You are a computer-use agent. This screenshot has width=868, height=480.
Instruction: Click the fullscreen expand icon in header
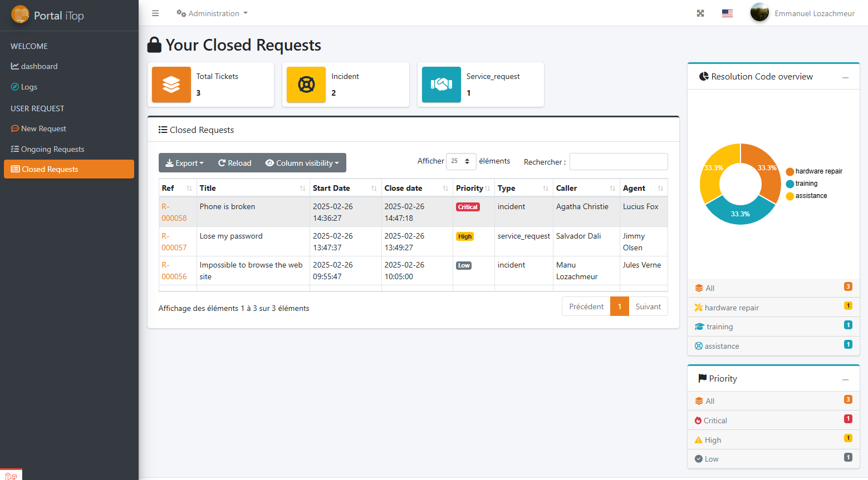pyautogui.click(x=700, y=13)
